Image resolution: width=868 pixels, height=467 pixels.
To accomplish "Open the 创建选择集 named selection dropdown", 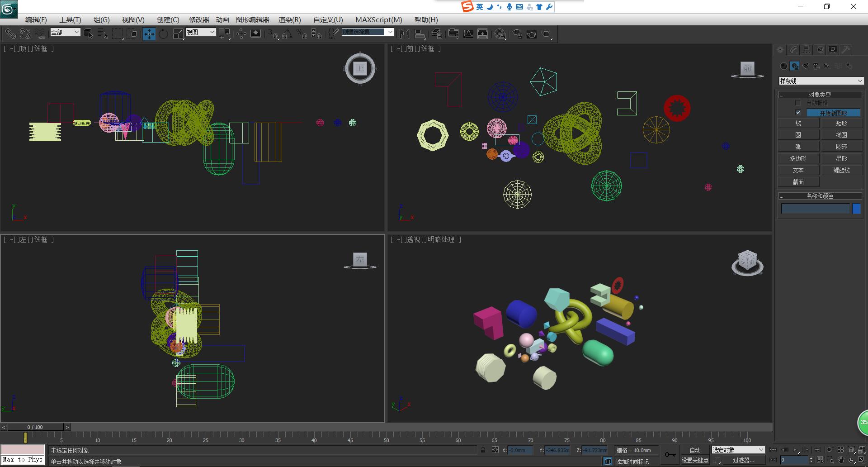I will tap(368, 32).
